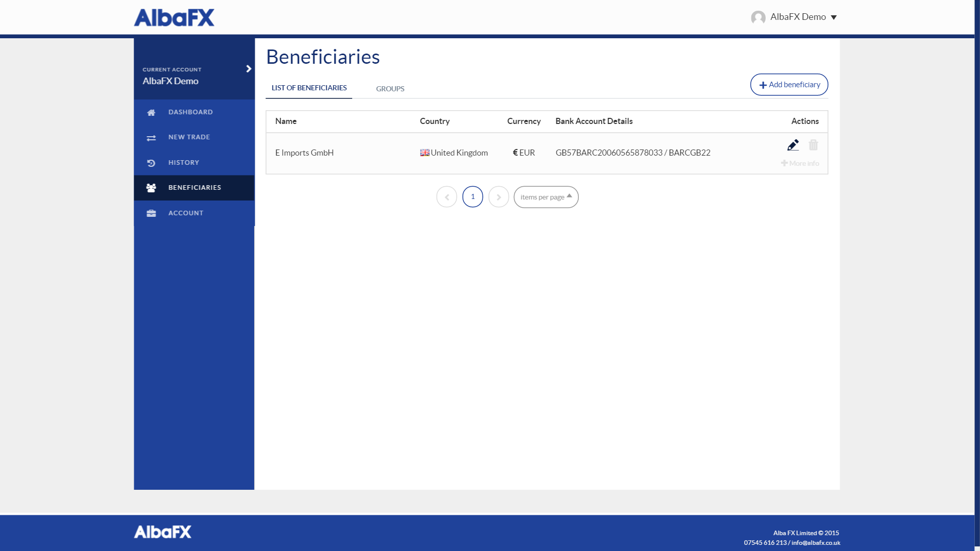
Task: Click the next page arrow button
Action: pyautogui.click(x=499, y=197)
